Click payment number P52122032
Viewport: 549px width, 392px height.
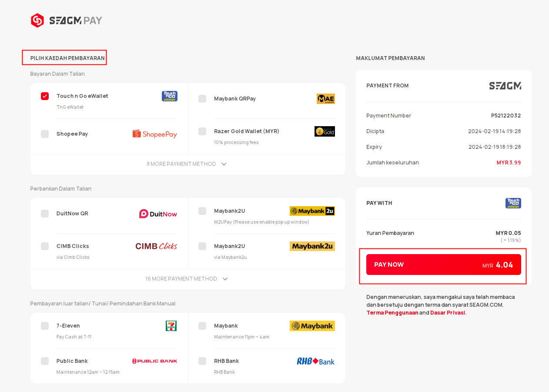(x=506, y=116)
